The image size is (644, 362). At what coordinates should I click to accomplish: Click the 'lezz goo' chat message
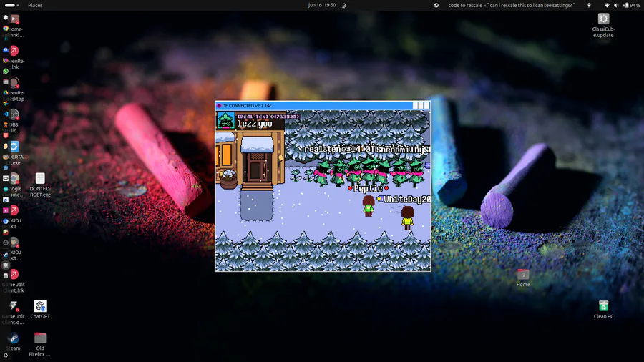[255, 124]
